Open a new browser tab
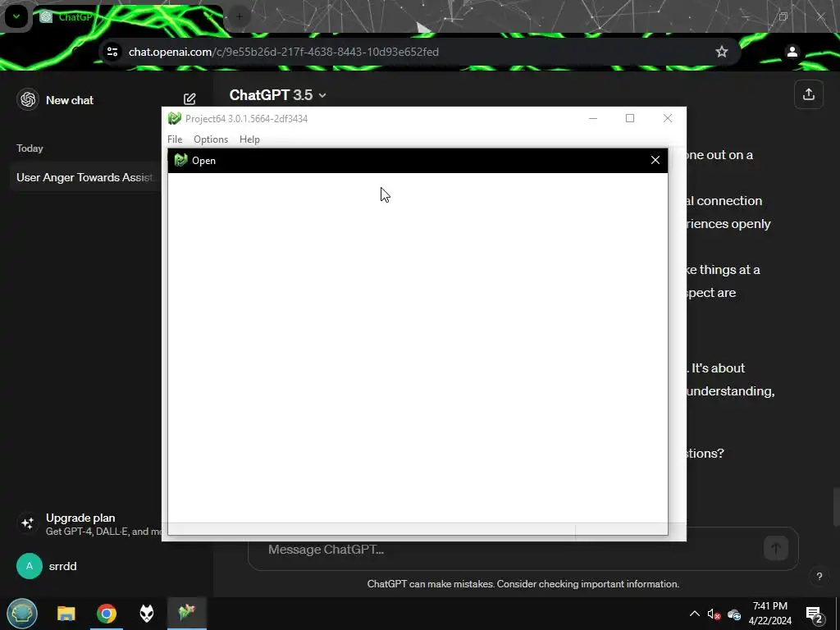The image size is (840, 630). coord(240,16)
